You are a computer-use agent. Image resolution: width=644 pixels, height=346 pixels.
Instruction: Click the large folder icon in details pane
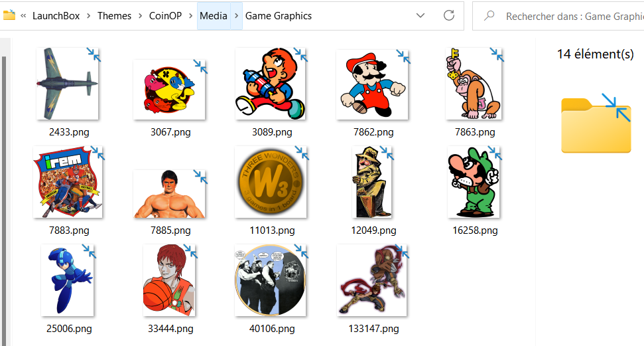(x=596, y=124)
